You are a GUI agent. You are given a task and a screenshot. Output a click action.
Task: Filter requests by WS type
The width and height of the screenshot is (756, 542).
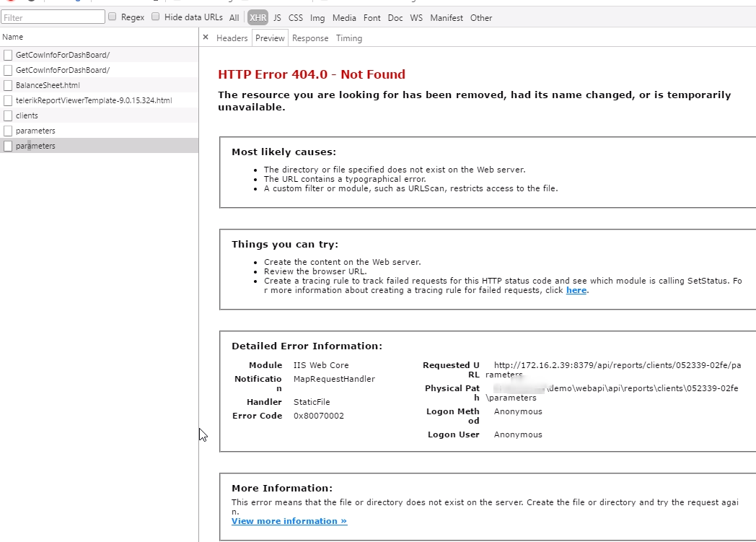point(416,17)
